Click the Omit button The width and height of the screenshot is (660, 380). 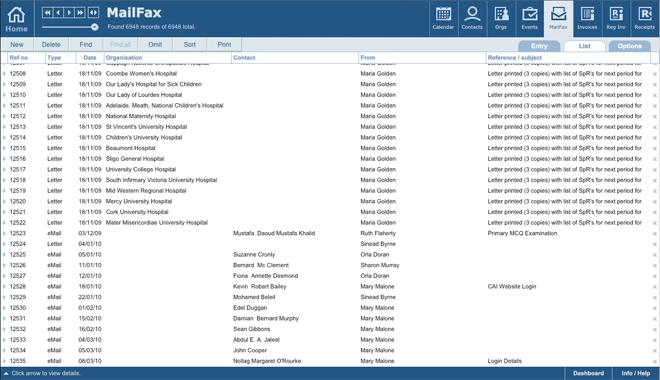[x=155, y=45]
